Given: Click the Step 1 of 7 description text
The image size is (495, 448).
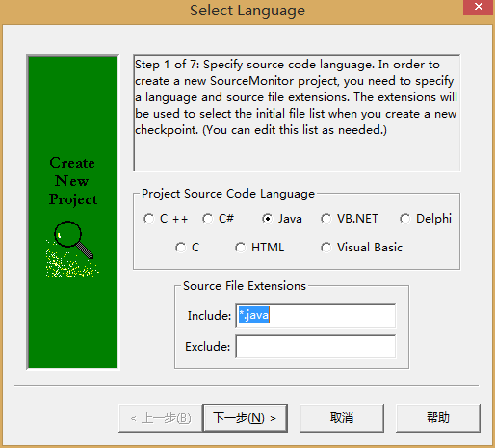Looking at the screenshot, I should tap(296, 97).
